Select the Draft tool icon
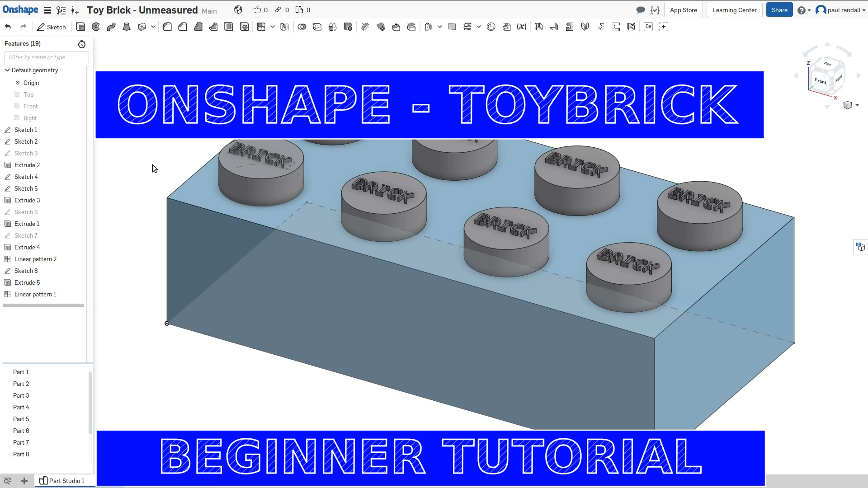The width and height of the screenshot is (868, 488). pyautogui.click(x=198, y=27)
